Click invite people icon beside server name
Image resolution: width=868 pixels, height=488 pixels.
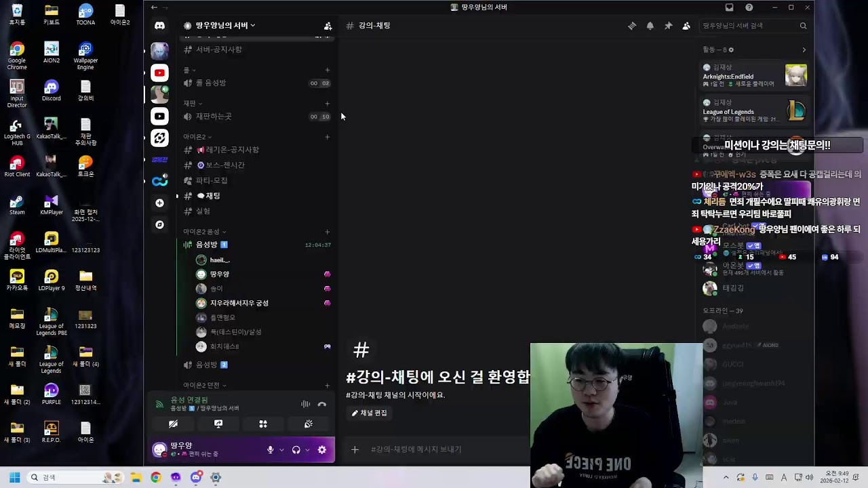328,26
